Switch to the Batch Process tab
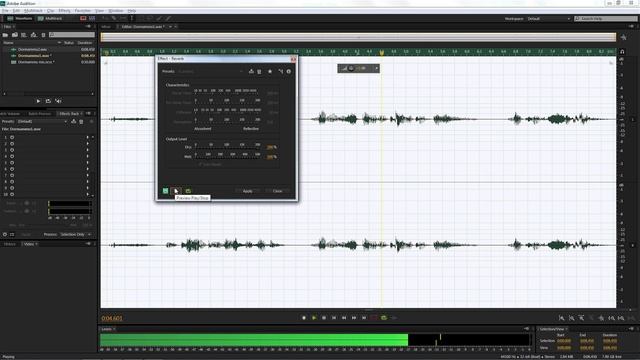 pyautogui.click(x=40, y=113)
